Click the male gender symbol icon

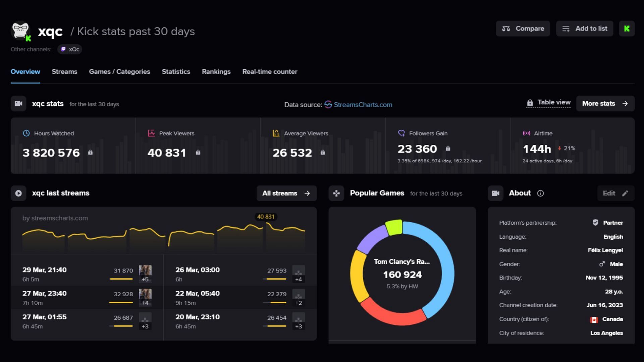602,264
